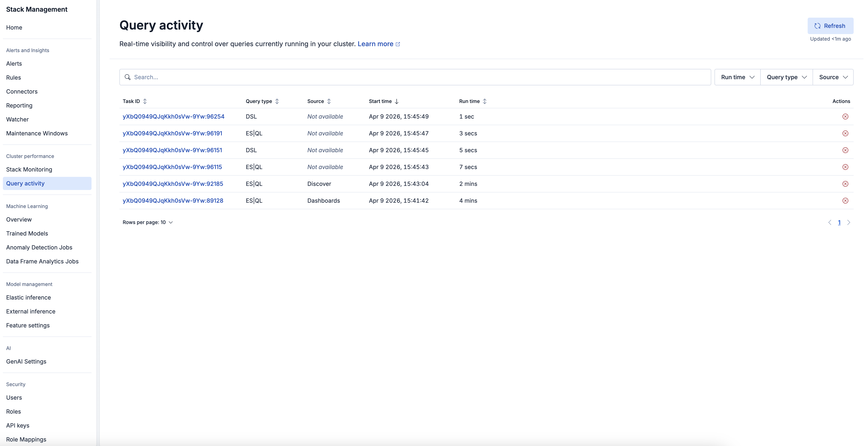This screenshot has width=868, height=446.
Task: Change Rows per page from 10
Action: (x=148, y=222)
